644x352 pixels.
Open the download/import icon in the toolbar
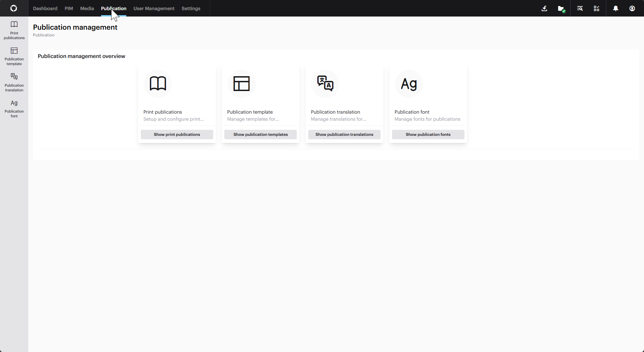coord(544,8)
